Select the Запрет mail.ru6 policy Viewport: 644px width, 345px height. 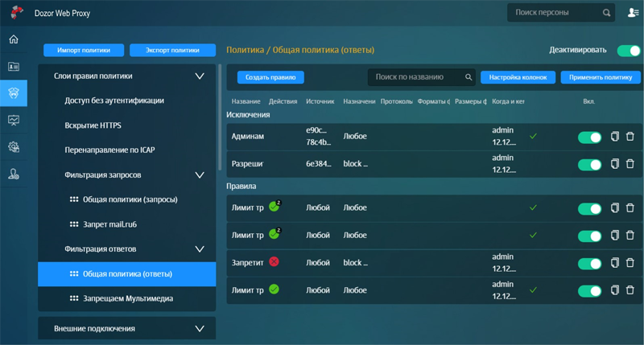coord(109,224)
